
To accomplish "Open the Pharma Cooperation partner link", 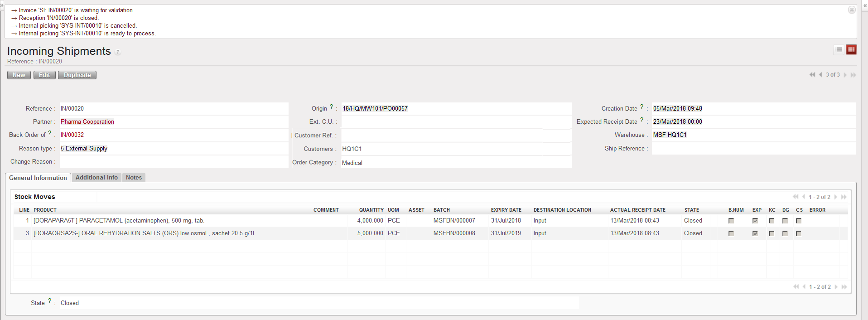I will click(87, 122).
